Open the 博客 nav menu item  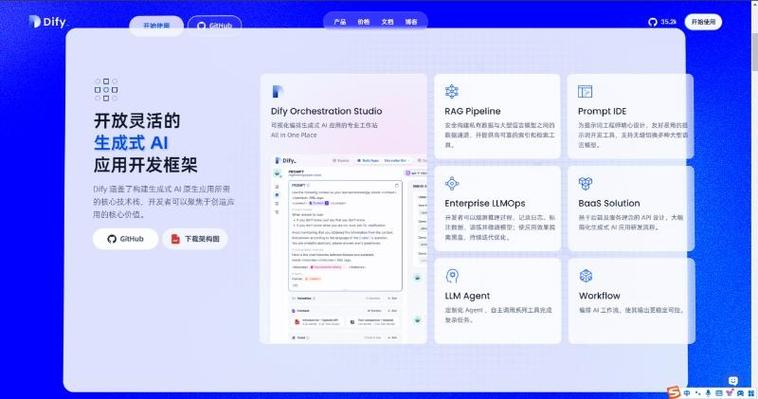(x=411, y=22)
